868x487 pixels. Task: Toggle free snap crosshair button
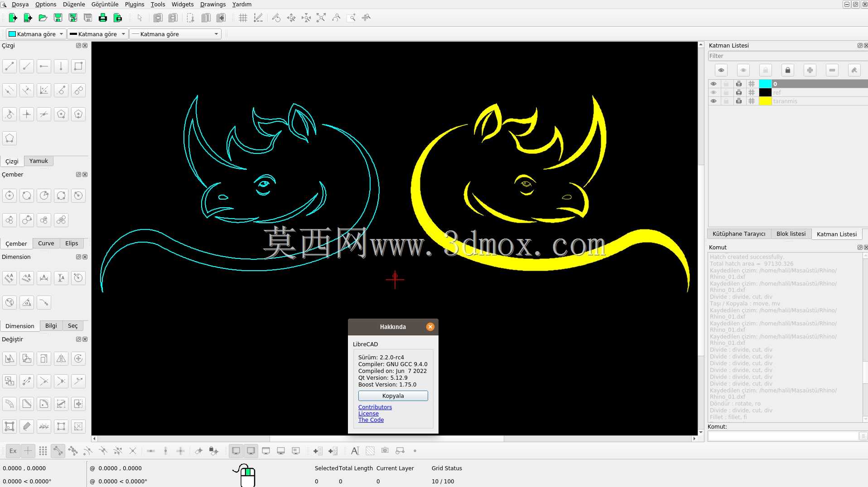tap(28, 451)
